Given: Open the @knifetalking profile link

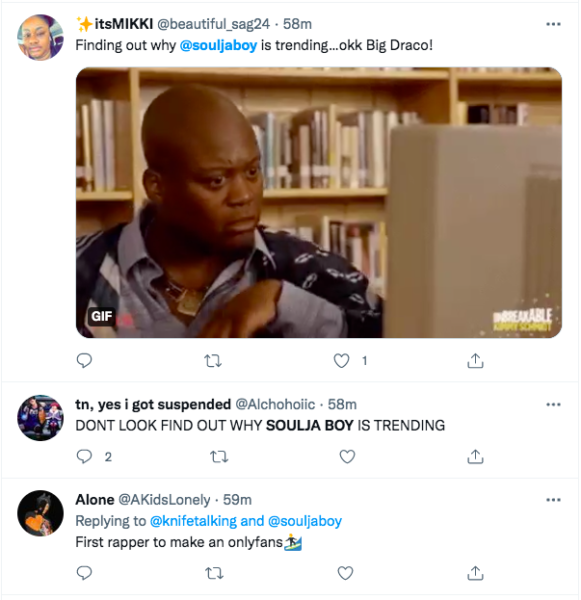Looking at the screenshot, I should click(x=193, y=521).
